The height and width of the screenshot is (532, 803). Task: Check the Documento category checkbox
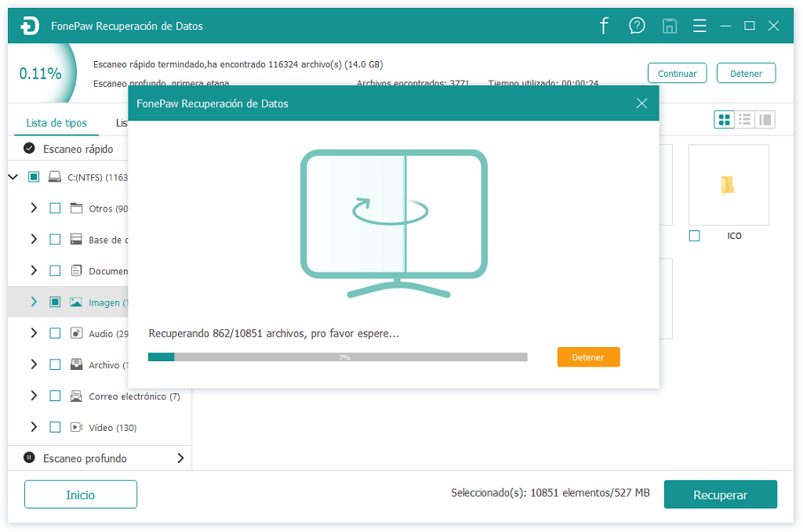(x=55, y=270)
